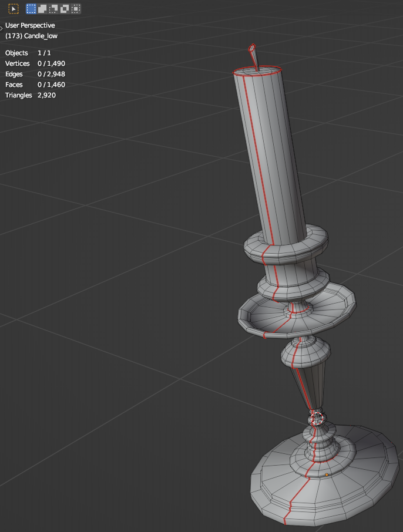The height and width of the screenshot is (532, 403).
Task: Click the orange object origin dot on base
Action: [x=327, y=474]
